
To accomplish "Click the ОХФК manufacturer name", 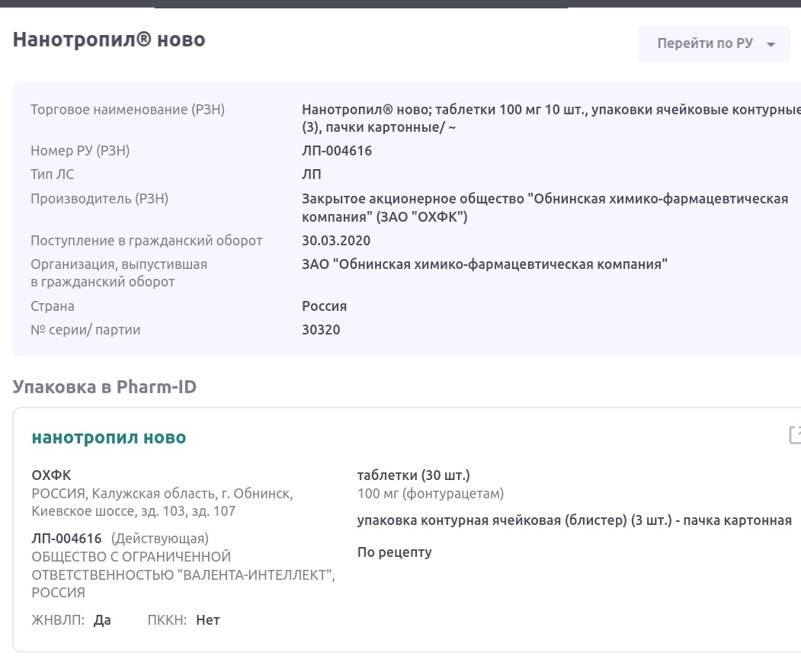I will 51,475.
